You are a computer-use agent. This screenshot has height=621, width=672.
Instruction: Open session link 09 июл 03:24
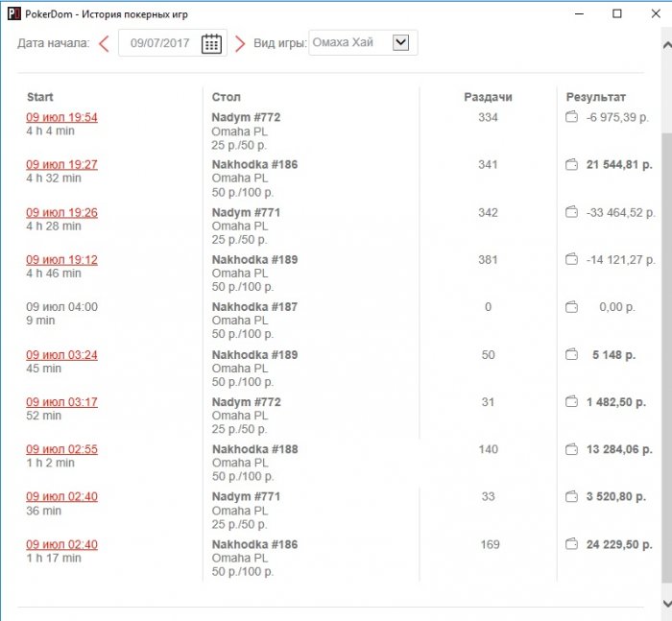pyautogui.click(x=61, y=354)
